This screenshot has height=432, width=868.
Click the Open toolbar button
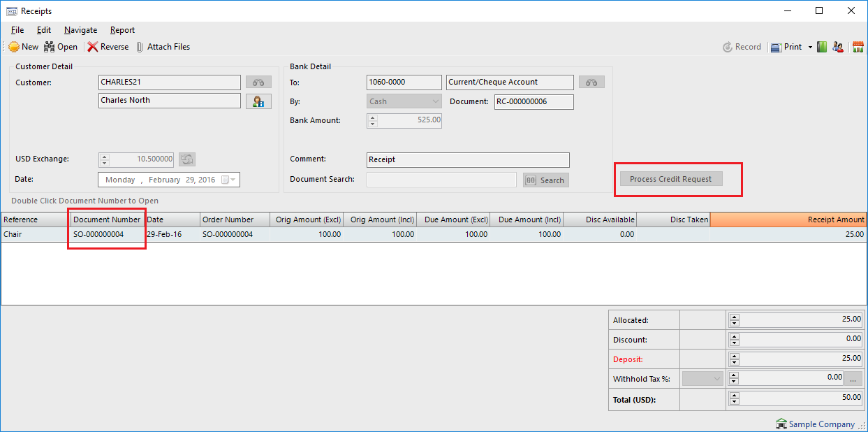(x=50, y=47)
